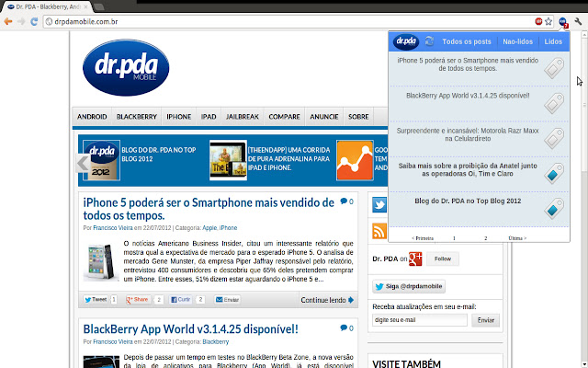Toggle read tag for Motorola Razr Maxx post
Screen dimensions: 588x368
(x=554, y=138)
